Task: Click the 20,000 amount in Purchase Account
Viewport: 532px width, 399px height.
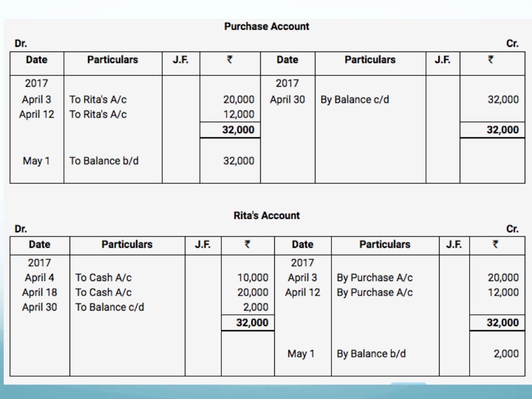Action: pyautogui.click(x=239, y=99)
